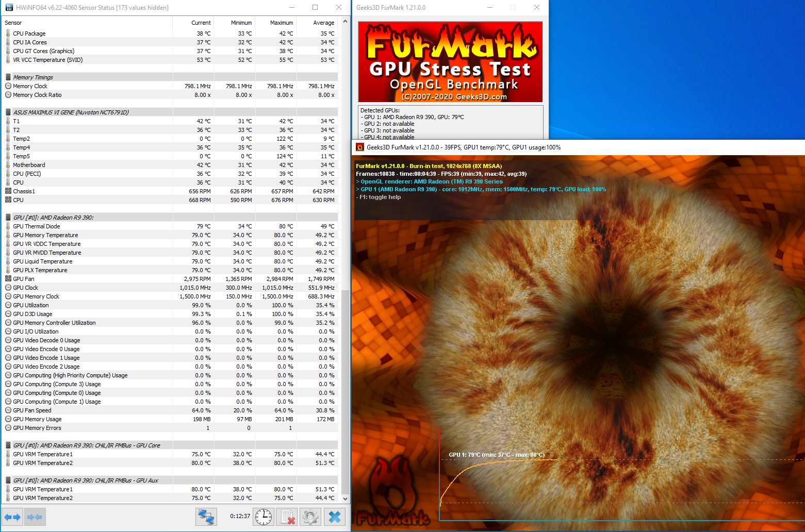Click thermometer icon beside GPU VRM Temperature2 in GPU Aux

pos(8,498)
